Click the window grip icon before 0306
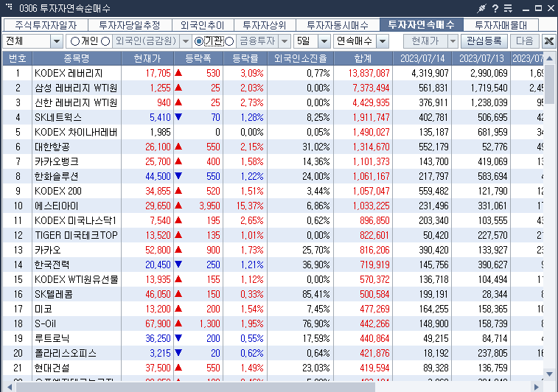Screen dimensions: 558x392 [10, 7]
